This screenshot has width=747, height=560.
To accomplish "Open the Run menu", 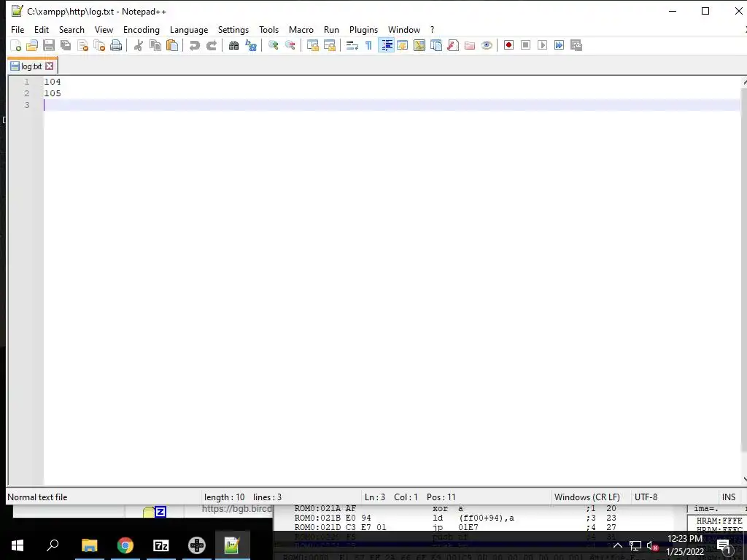I will click(x=332, y=29).
